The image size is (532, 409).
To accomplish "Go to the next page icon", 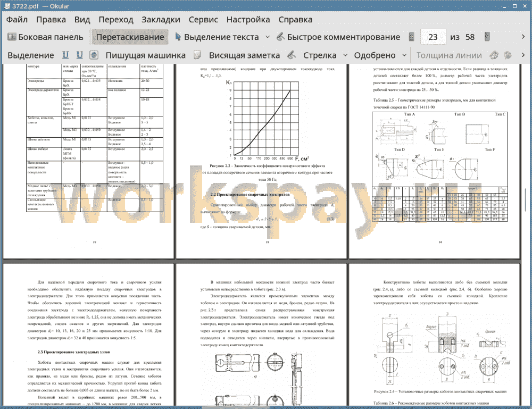I will pos(487,37).
